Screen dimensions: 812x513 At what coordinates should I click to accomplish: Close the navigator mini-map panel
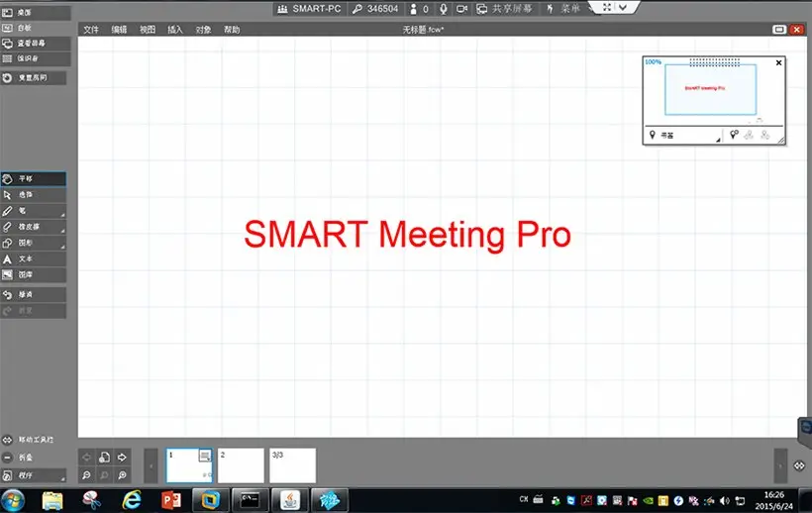pyautogui.click(x=779, y=62)
